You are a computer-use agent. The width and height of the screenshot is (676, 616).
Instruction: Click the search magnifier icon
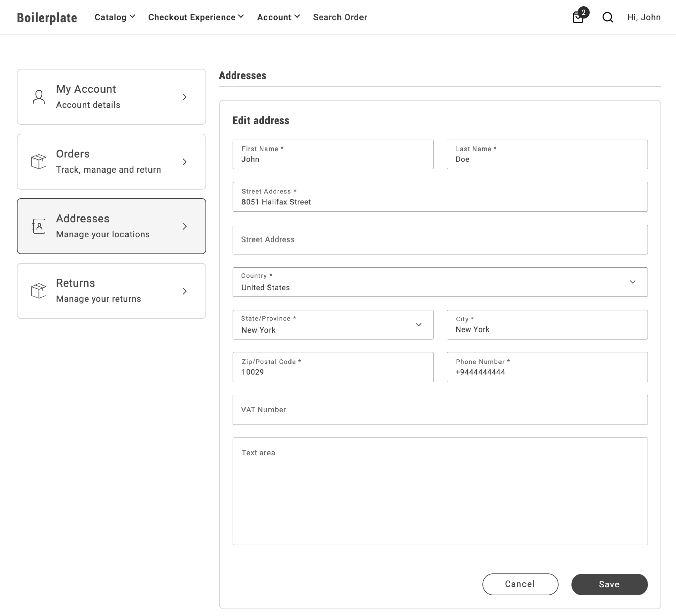(x=608, y=17)
